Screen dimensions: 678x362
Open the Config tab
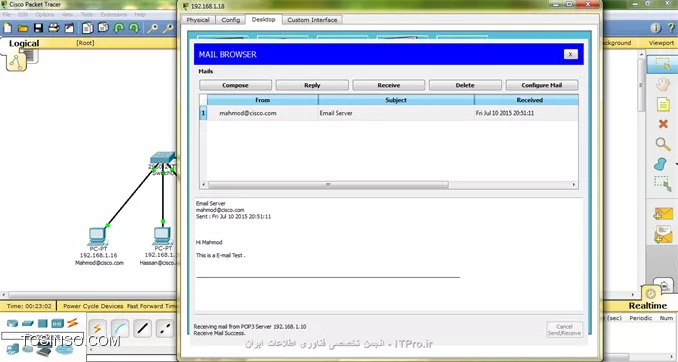click(x=230, y=20)
